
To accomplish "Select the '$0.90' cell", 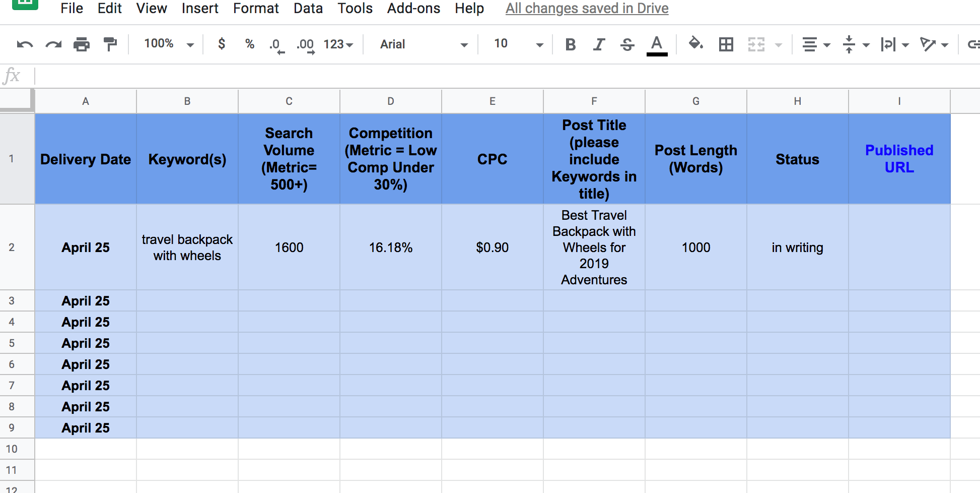I will tap(493, 247).
